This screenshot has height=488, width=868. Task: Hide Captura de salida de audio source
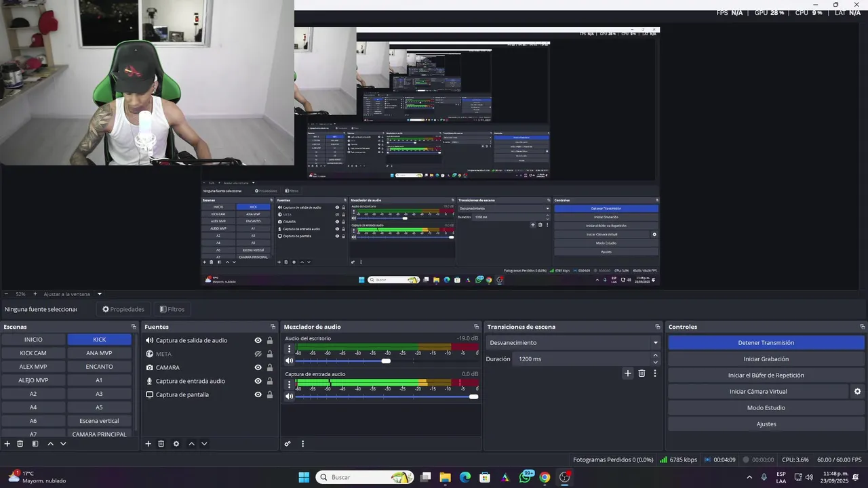point(258,340)
